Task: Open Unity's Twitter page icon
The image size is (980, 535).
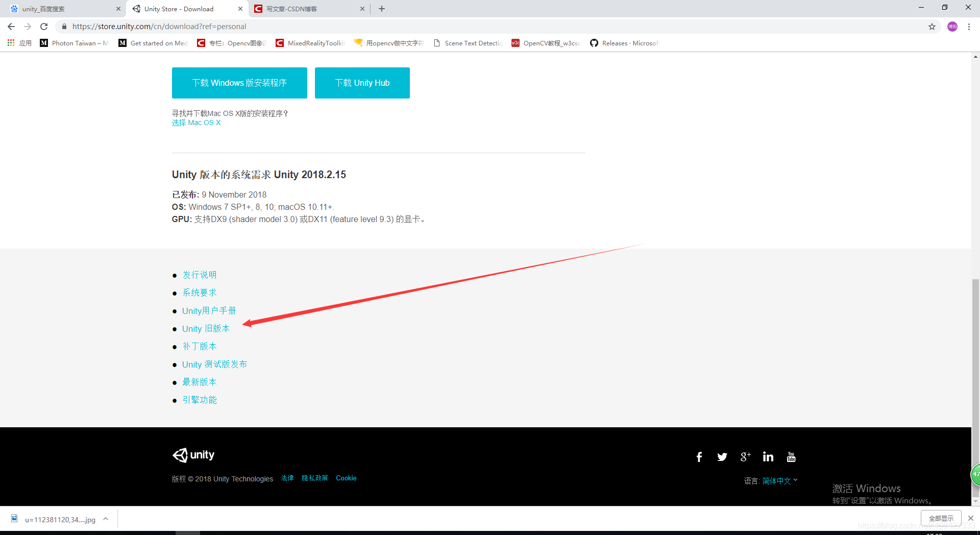Action: pyautogui.click(x=722, y=457)
